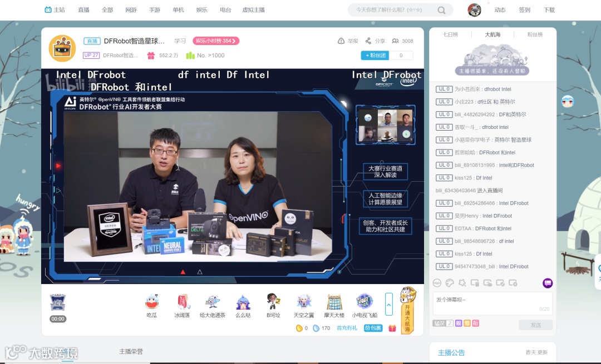Open the user avatar profile
The width and height of the screenshot is (601, 364).
475,10
